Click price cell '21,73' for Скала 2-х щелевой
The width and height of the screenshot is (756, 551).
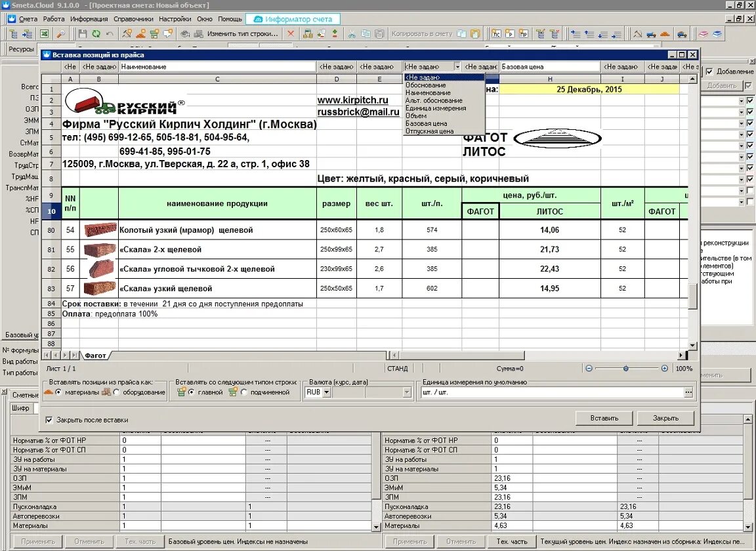coord(549,249)
